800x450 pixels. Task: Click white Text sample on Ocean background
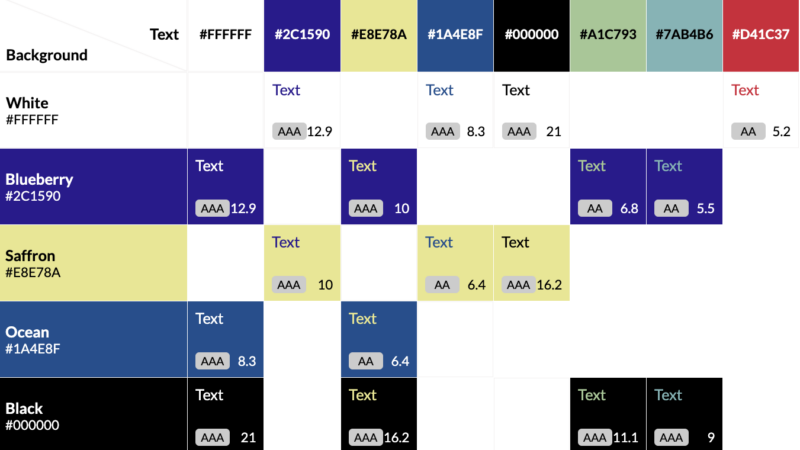[210, 319]
